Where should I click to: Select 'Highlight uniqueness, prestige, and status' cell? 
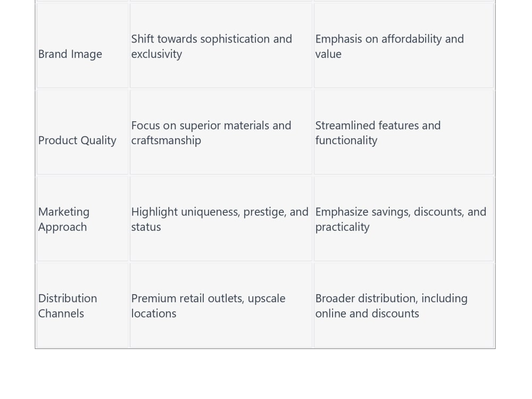click(221, 219)
